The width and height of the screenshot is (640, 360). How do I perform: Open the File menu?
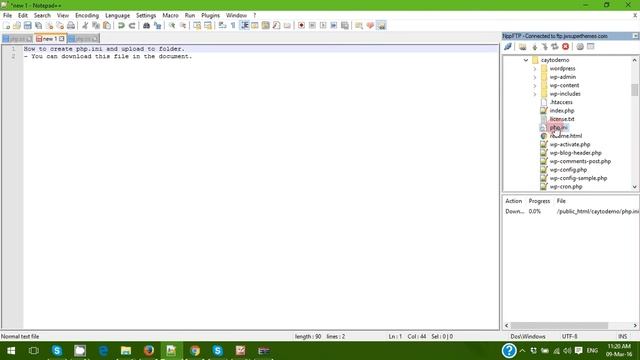point(7,15)
